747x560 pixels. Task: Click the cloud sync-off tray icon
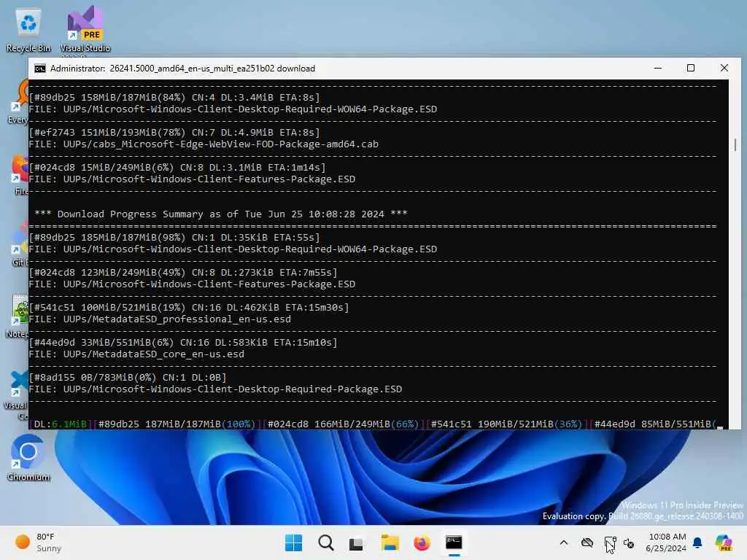pos(587,542)
